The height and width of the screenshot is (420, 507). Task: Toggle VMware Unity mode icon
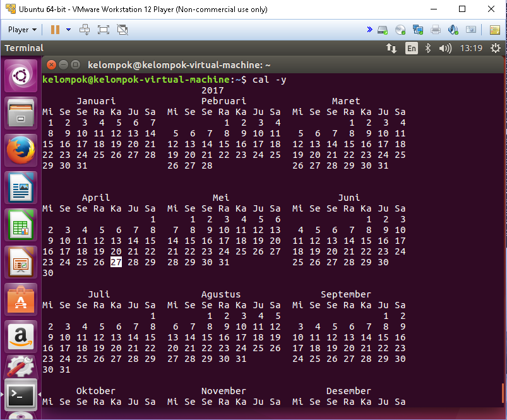coord(122,30)
